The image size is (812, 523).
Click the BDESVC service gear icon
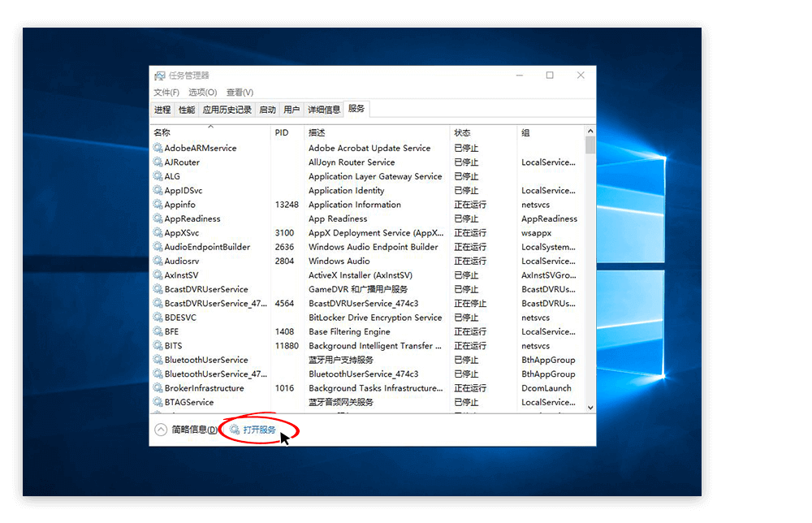[x=156, y=317]
